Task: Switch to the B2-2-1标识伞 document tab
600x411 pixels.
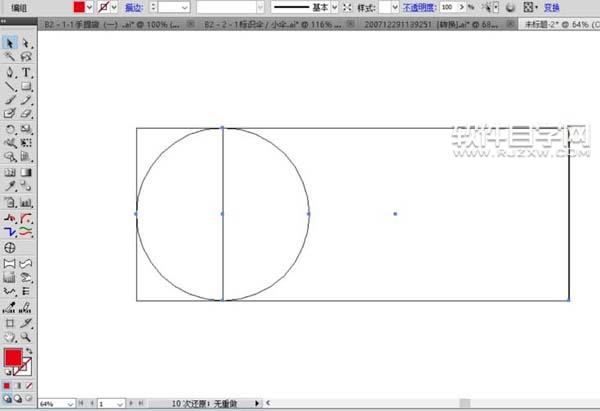Action: (272, 24)
